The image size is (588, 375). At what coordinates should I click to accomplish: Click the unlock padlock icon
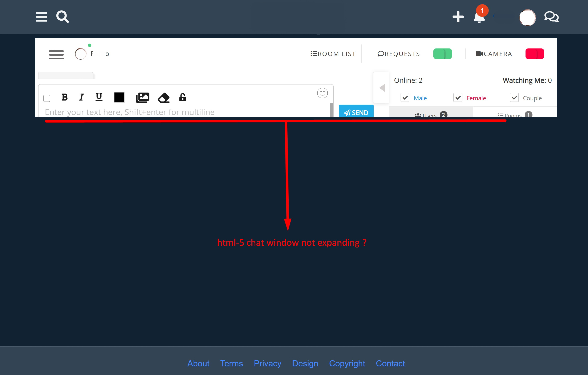coord(183,97)
